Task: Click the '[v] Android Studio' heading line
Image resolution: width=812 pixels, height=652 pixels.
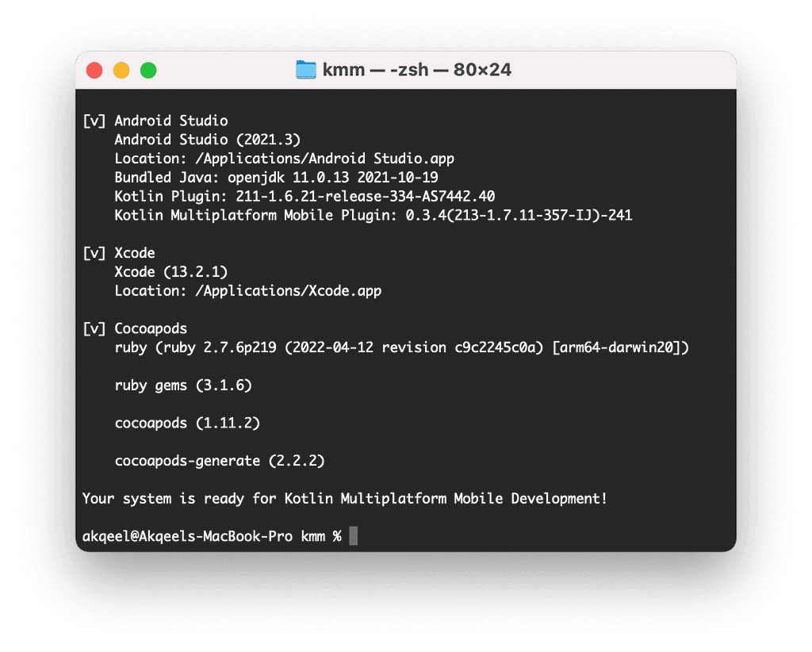Action: [155, 121]
